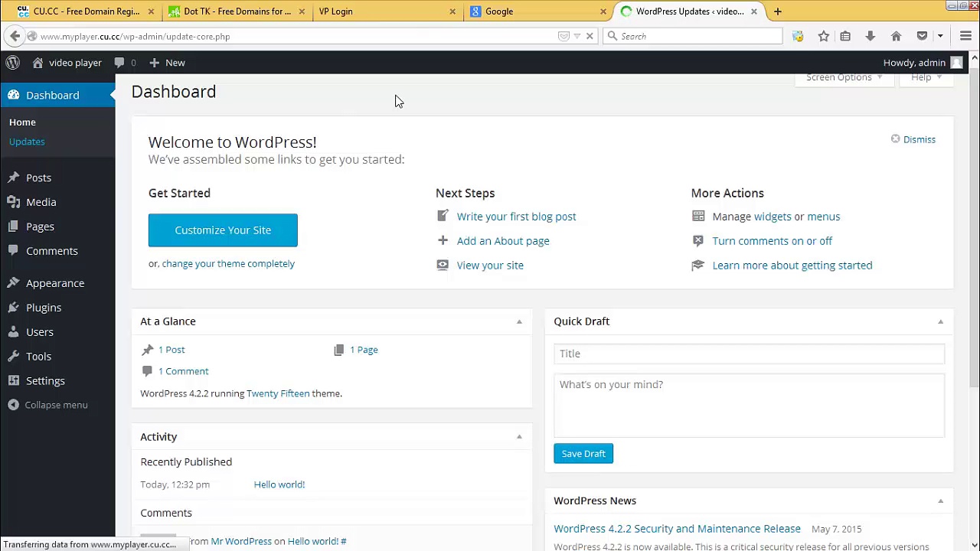Click the Save Draft button
The width and height of the screenshot is (980, 551).
point(583,454)
